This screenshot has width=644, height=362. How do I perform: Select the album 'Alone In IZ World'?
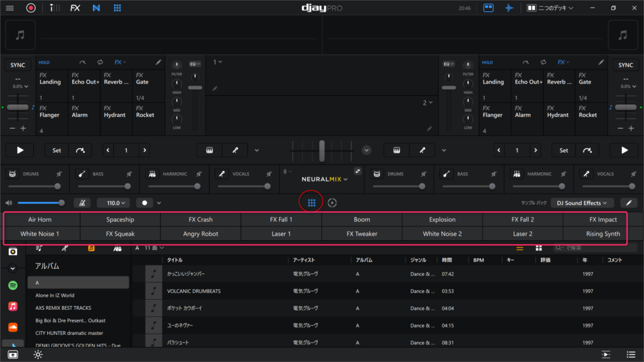[x=55, y=295]
